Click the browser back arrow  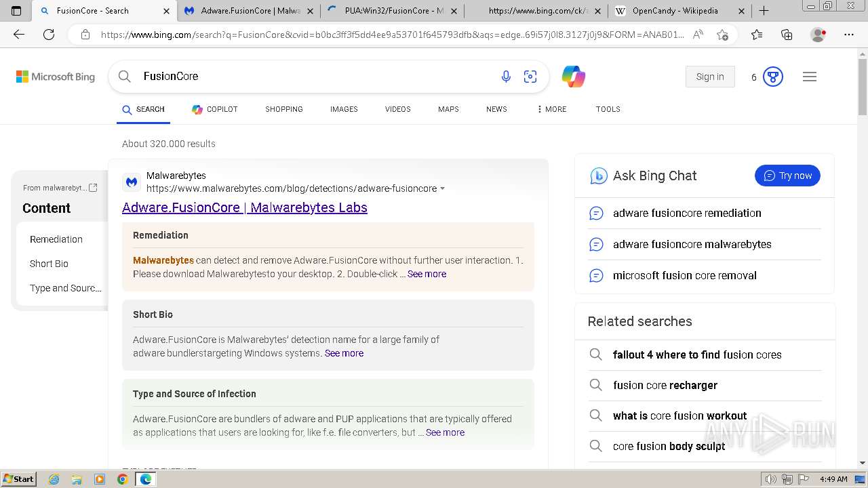[19, 35]
